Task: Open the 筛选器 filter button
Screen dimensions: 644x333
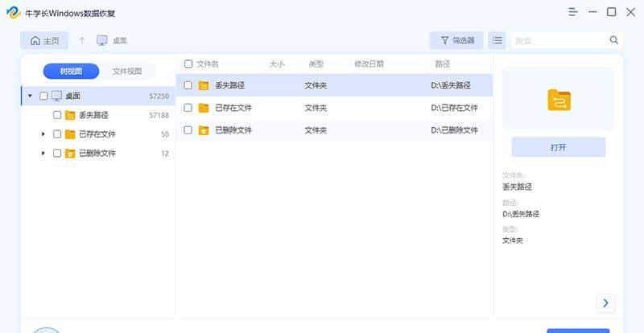Action: tap(456, 40)
